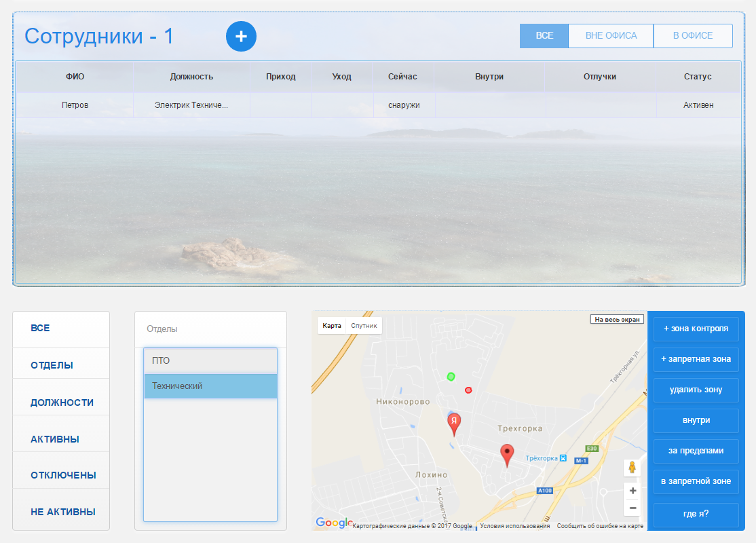Open the Условия использования link
756x543 pixels.
515,526
